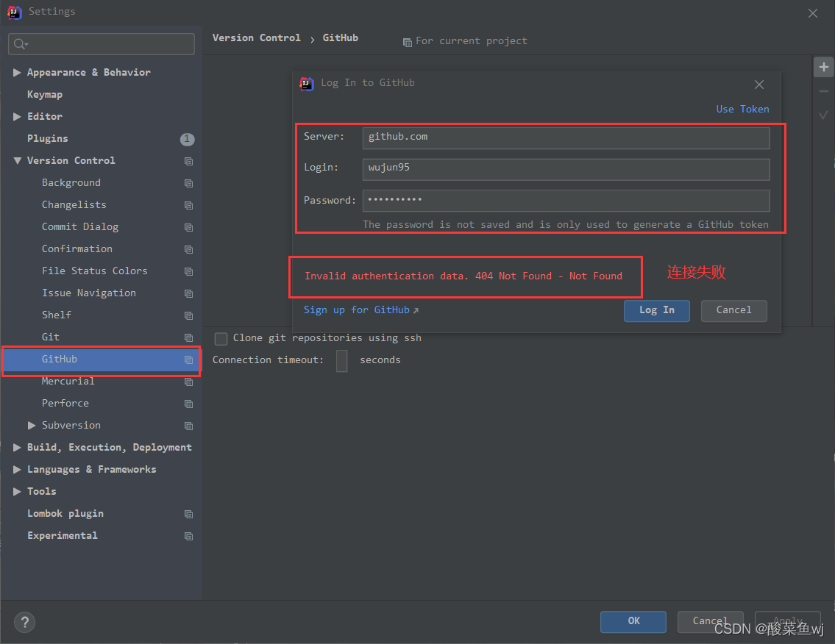Click the search magnifier icon in Settings
This screenshot has height=644, width=835.
[21, 44]
